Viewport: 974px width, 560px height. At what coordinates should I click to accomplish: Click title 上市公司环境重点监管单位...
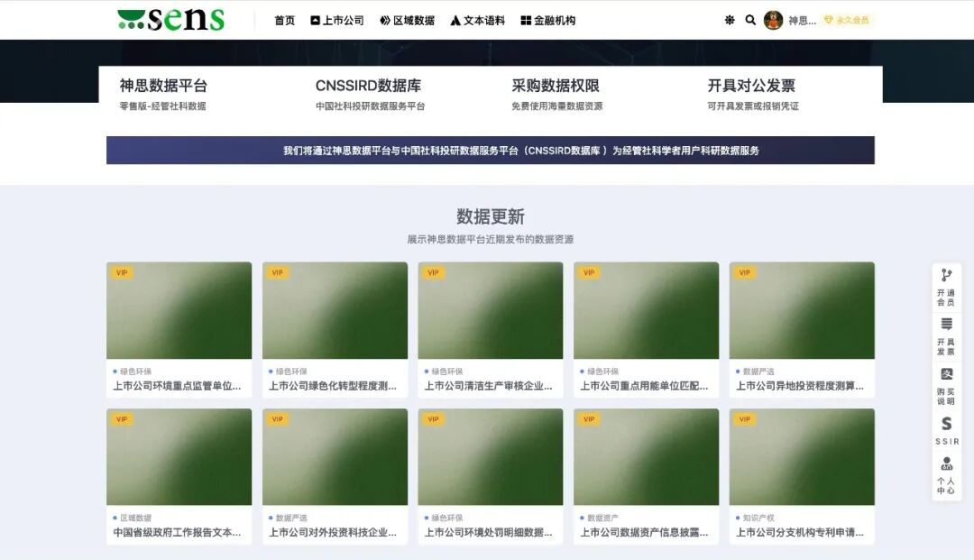[x=177, y=386]
